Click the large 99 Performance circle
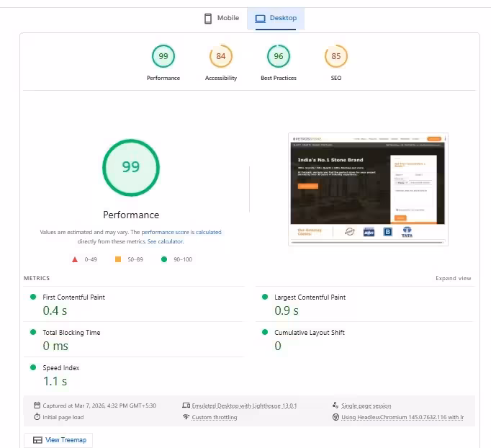 [x=131, y=168]
